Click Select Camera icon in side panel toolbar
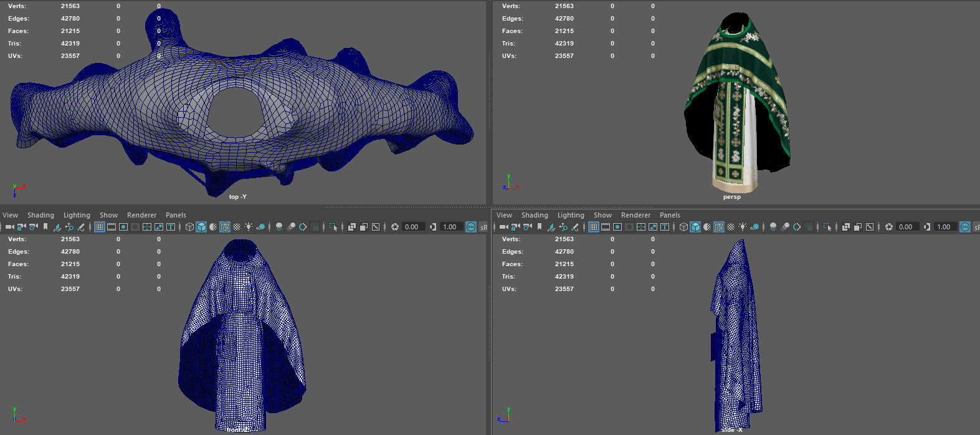This screenshot has width=980, height=435. pyautogui.click(x=503, y=227)
